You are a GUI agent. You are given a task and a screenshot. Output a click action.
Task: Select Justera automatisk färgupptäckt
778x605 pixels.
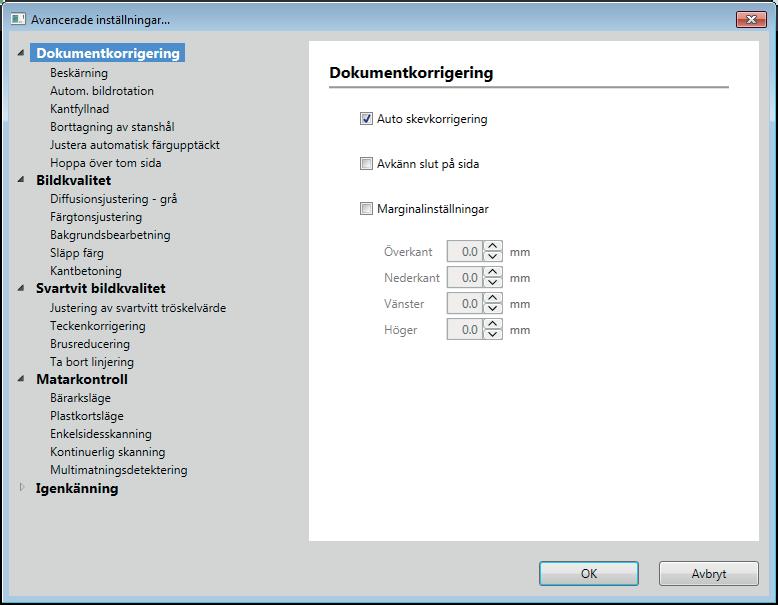(134, 145)
